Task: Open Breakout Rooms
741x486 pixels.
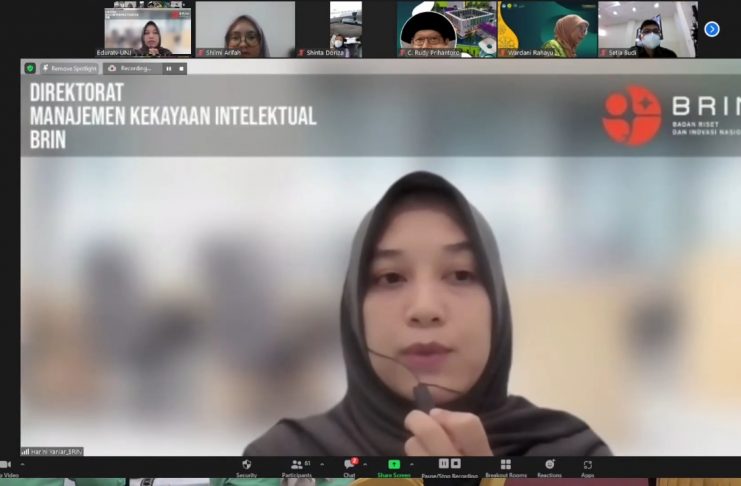Action: tap(505, 465)
